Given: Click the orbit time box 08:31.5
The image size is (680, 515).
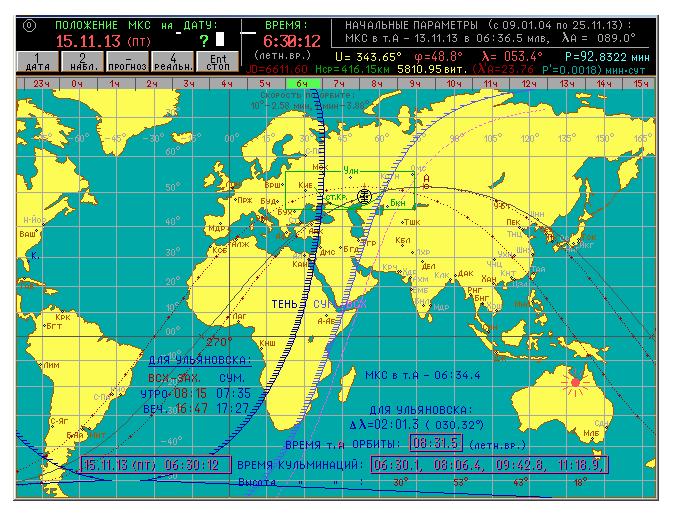Looking at the screenshot, I should tap(434, 444).
